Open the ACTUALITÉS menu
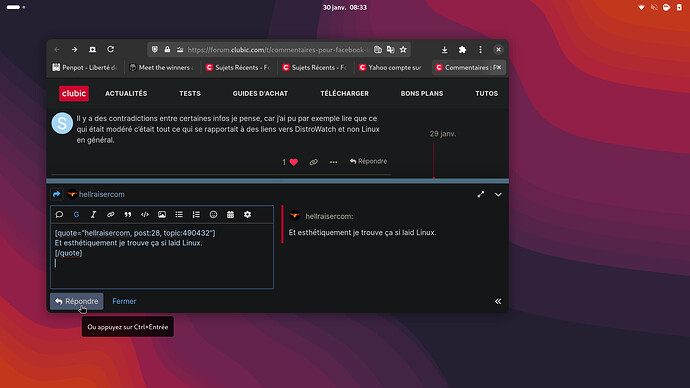Screen dimensions: 690x388 click(x=126, y=93)
